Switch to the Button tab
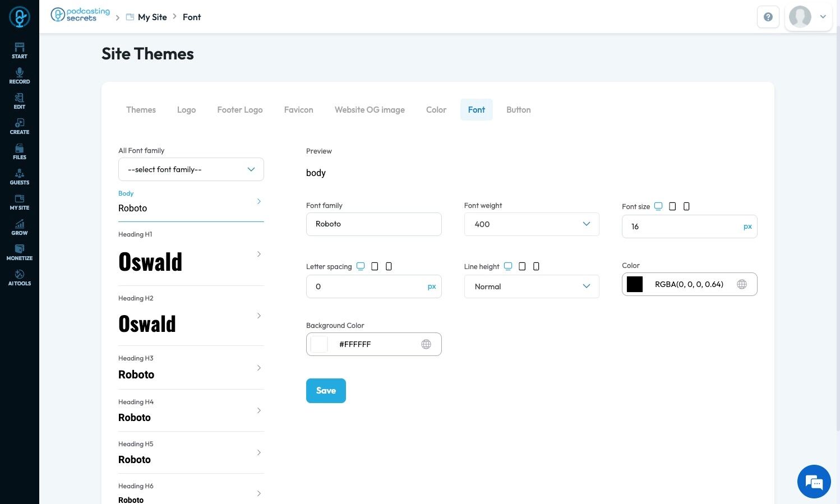The height and width of the screenshot is (504, 840). click(x=519, y=110)
